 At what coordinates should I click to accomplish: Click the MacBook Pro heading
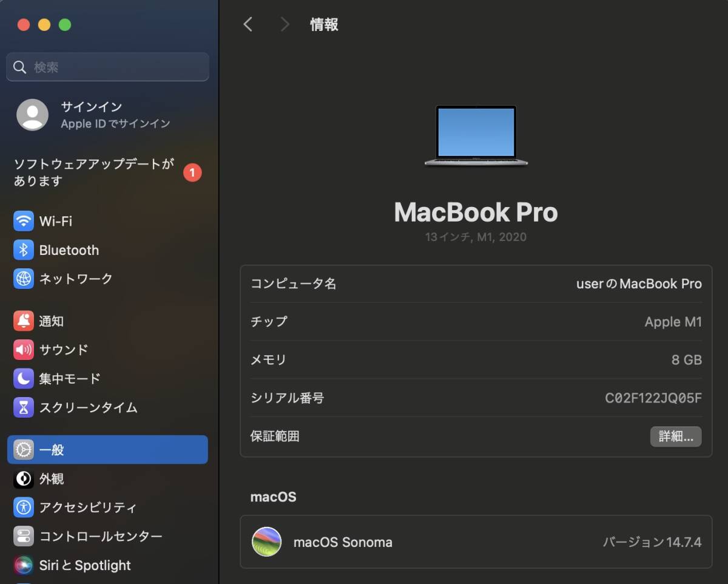click(x=476, y=212)
